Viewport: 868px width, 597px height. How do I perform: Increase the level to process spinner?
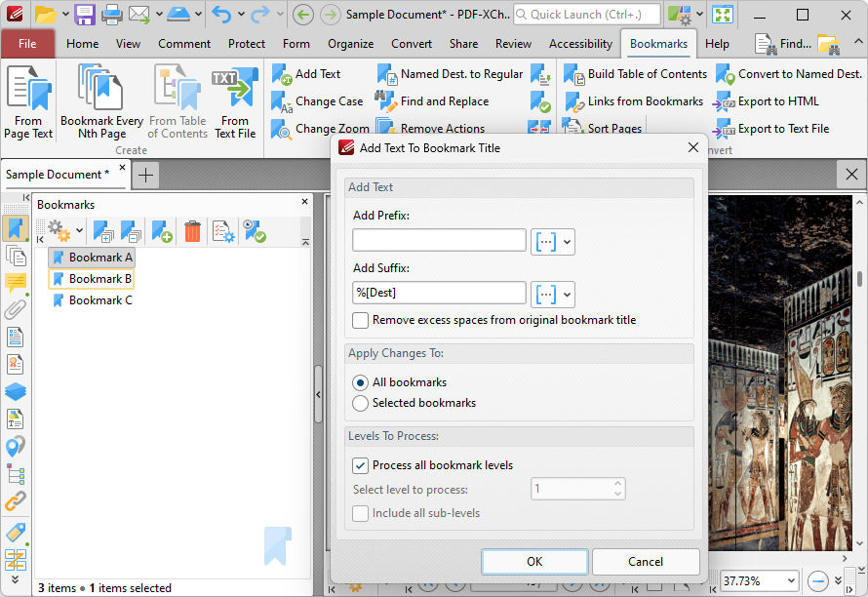click(617, 484)
